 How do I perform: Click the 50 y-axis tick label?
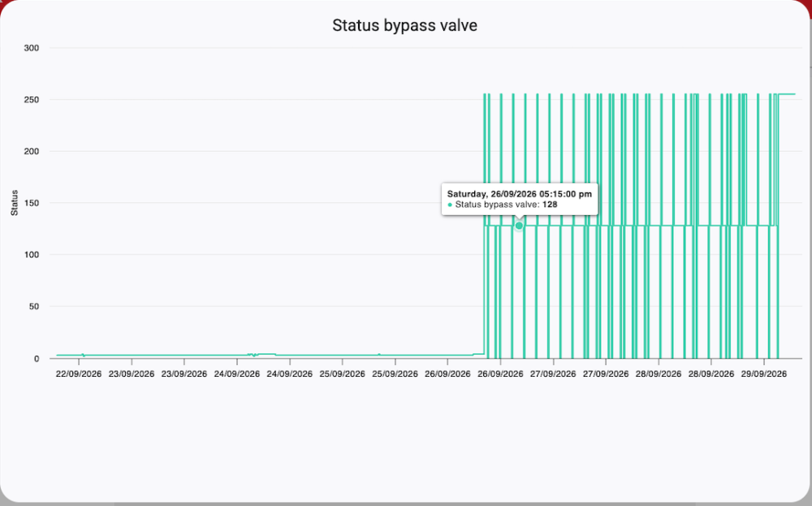click(33, 306)
